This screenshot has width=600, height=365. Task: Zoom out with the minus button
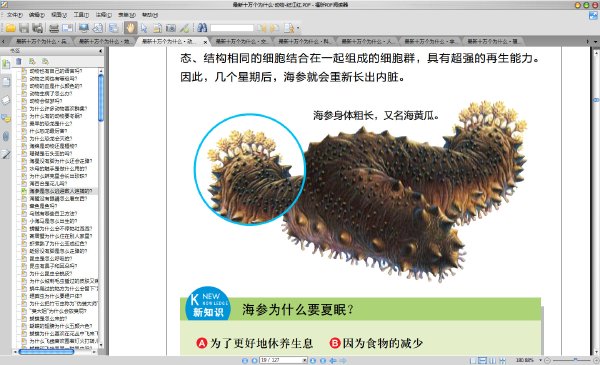coord(548,360)
